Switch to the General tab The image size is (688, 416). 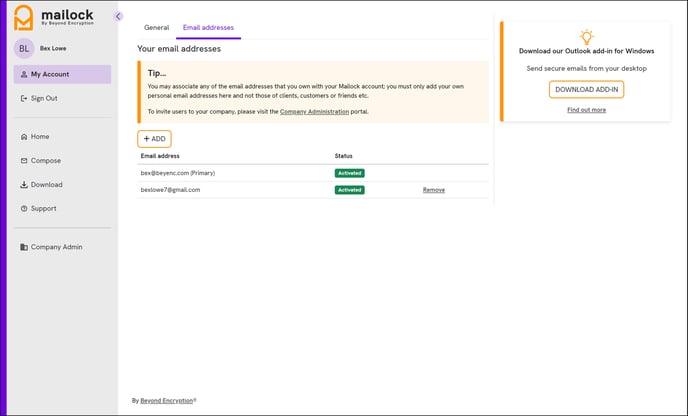click(x=157, y=28)
